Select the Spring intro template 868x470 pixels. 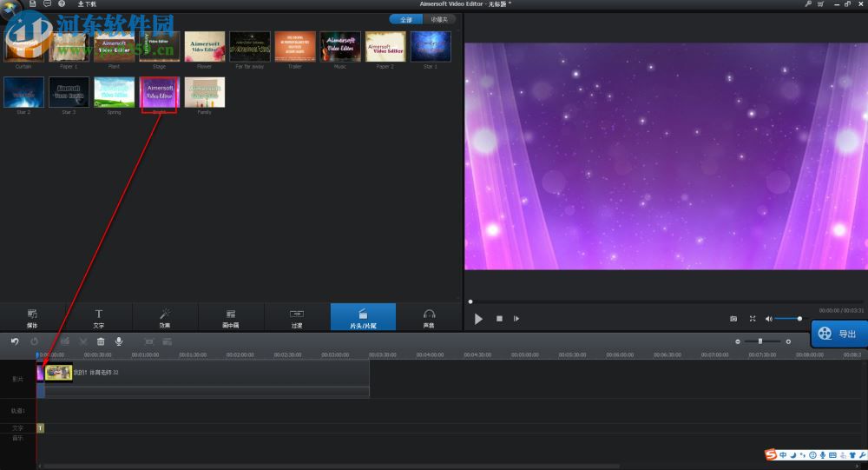(114, 92)
